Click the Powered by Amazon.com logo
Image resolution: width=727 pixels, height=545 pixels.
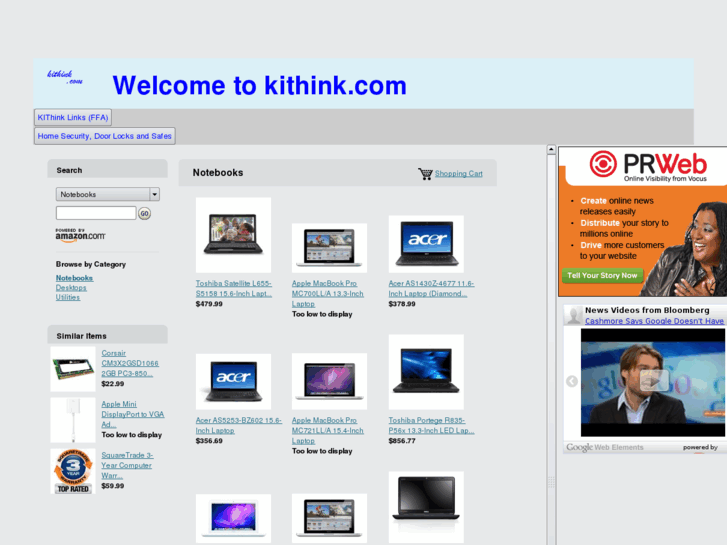[x=80, y=235]
